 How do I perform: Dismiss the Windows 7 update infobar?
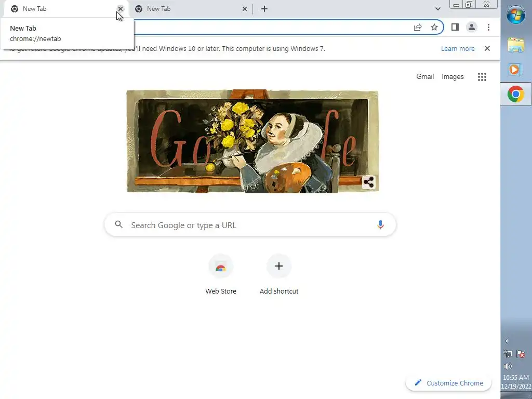click(x=487, y=48)
